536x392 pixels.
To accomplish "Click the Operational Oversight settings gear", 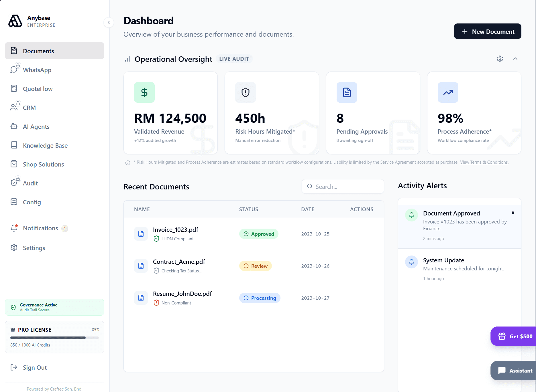I will click(x=500, y=59).
